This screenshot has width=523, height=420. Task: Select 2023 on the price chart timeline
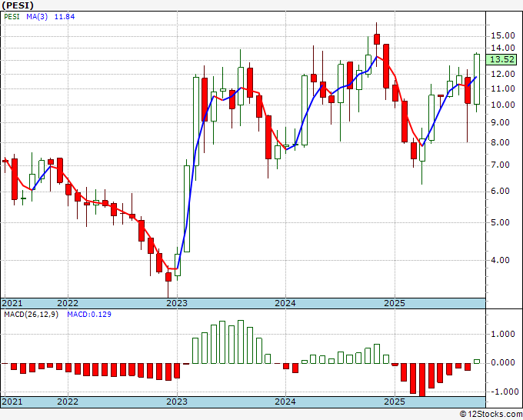point(177,303)
